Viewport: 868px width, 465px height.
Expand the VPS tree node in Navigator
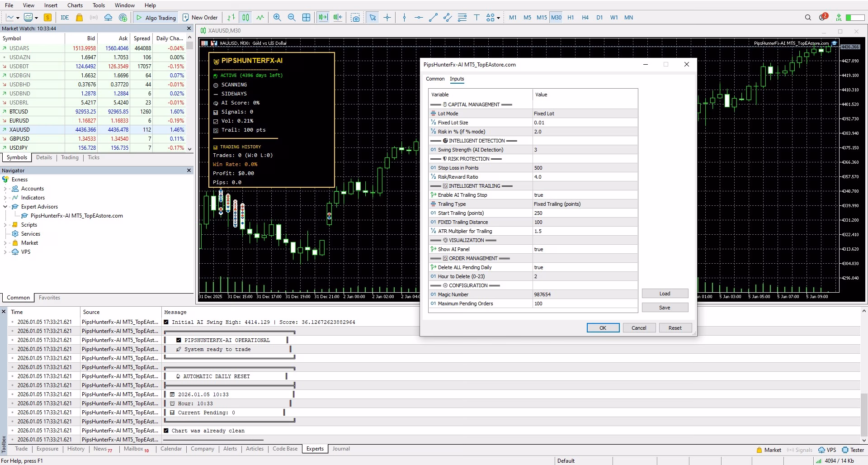(5, 252)
